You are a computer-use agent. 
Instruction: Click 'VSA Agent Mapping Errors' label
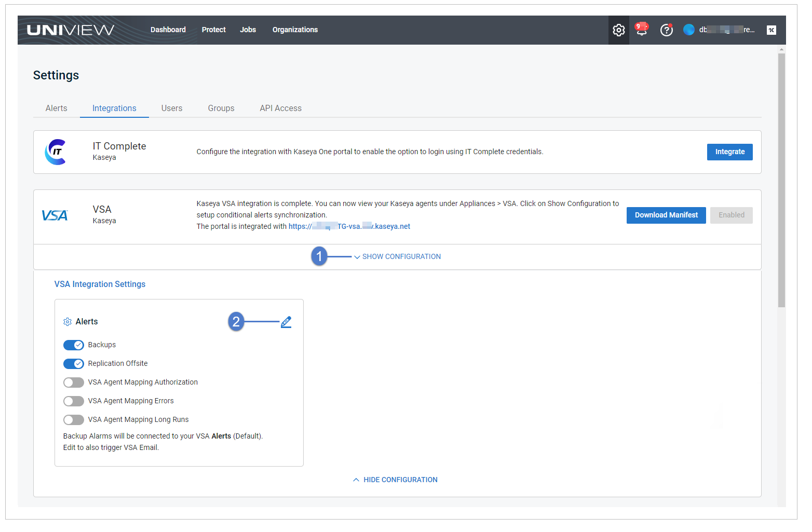coord(131,401)
